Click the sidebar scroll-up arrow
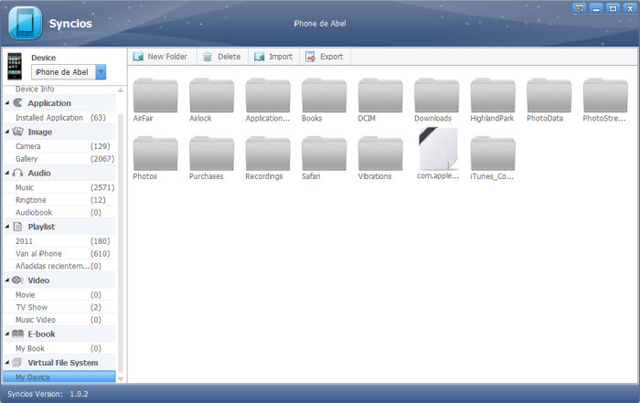This screenshot has width=640, height=403. (x=120, y=90)
